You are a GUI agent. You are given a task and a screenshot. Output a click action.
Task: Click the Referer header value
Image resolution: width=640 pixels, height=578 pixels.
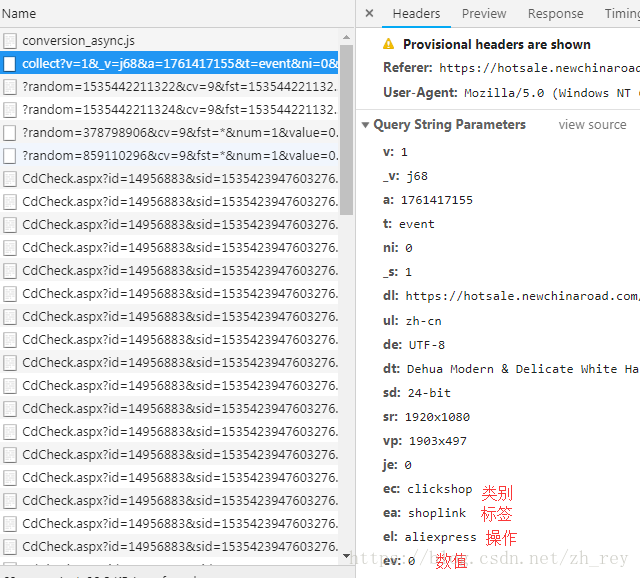(539, 68)
